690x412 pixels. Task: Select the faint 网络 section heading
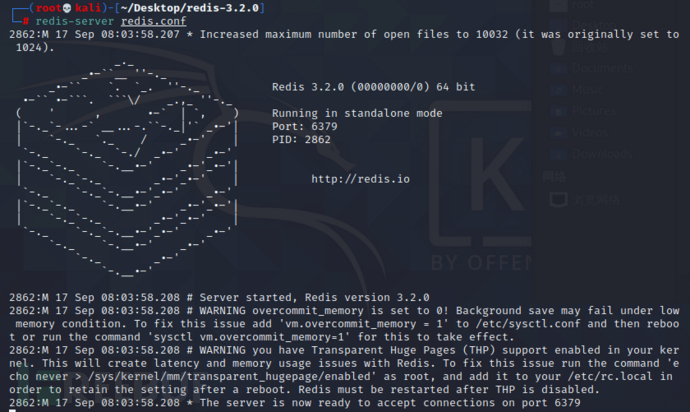(x=554, y=177)
